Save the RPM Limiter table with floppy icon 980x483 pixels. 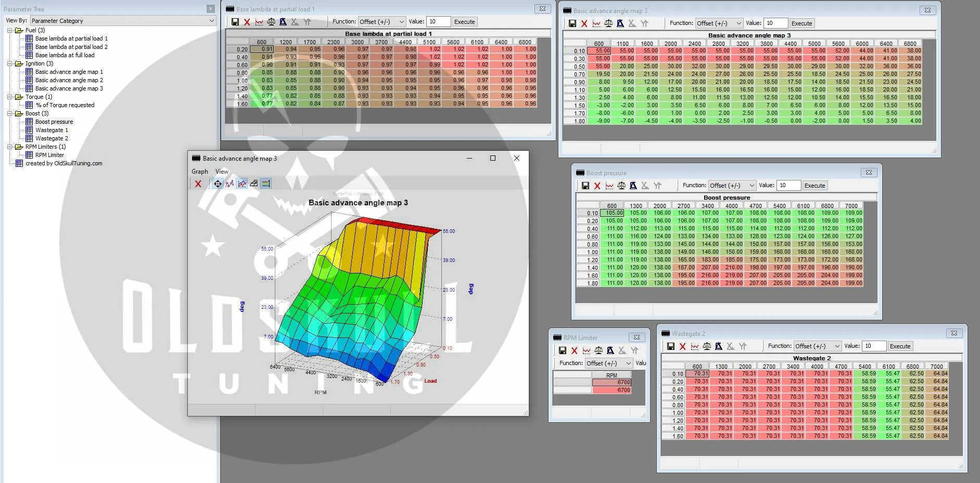coord(563,350)
